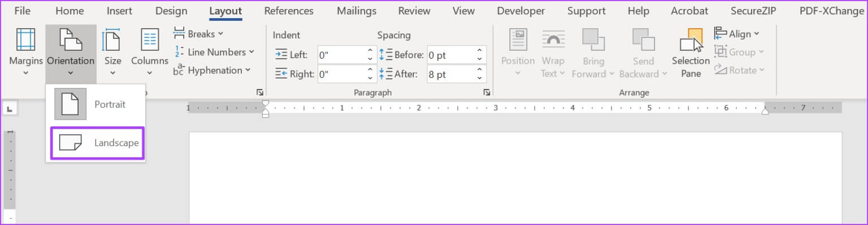
Task: Switch to the Insert tab
Action: coord(120,11)
